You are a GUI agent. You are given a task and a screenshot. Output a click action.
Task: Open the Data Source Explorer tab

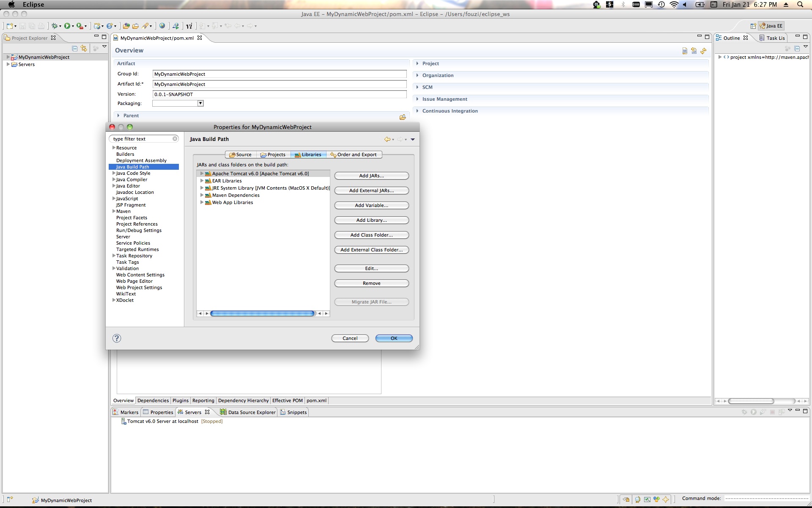tap(248, 412)
